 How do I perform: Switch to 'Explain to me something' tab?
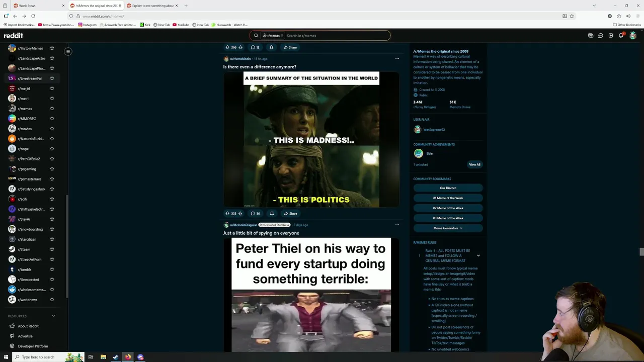point(152,6)
